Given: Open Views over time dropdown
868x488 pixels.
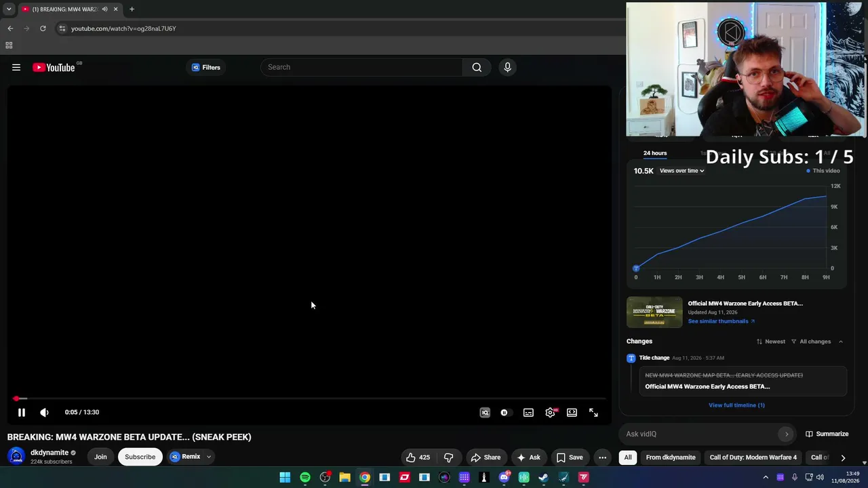Looking at the screenshot, I should (682, 171).
